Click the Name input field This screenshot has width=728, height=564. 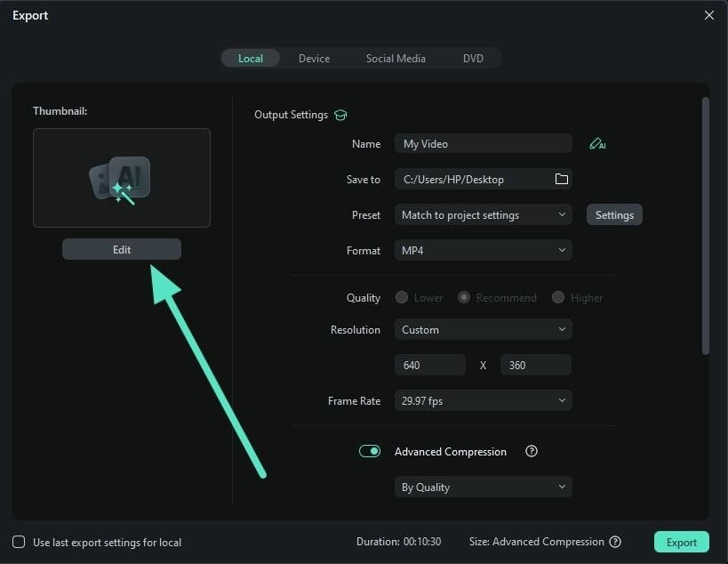point(483,143)
